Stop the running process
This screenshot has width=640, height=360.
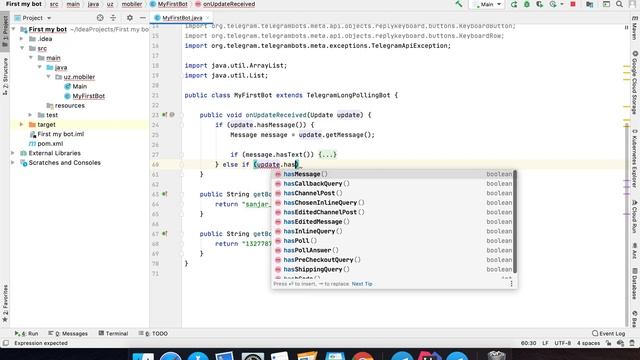(x=573, y=4)
